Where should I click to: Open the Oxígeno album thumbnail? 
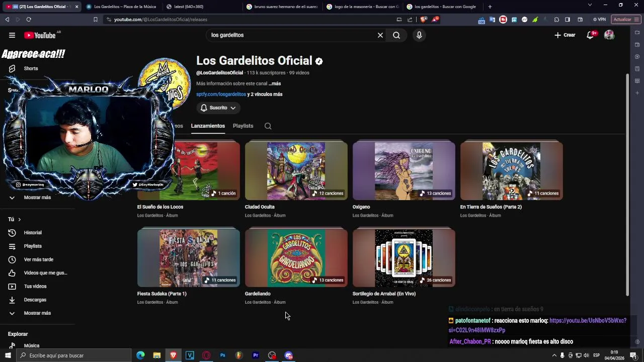click(404, 171)
